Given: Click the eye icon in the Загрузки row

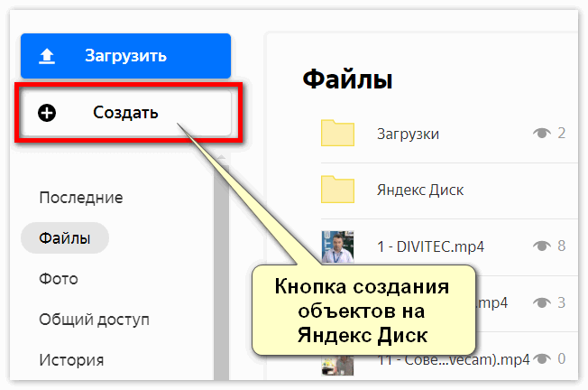Looking at the screenshot, I should tap(542, 133).
